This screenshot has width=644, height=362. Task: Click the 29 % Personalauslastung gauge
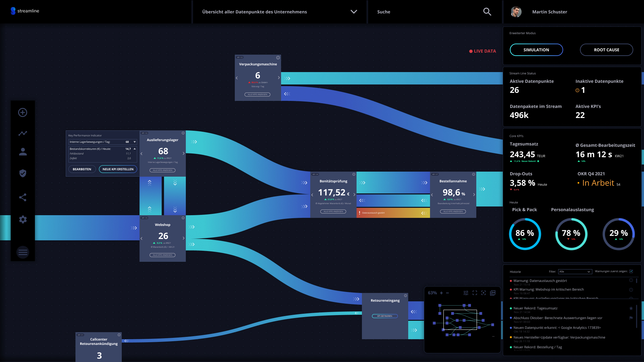coord(619,234)
